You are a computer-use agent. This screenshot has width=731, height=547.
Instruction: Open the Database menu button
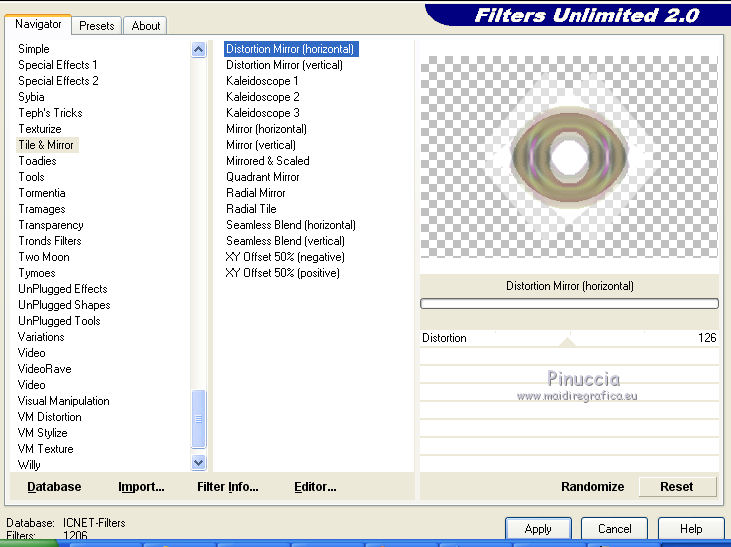pyautogui.click(x=54, y=487)
